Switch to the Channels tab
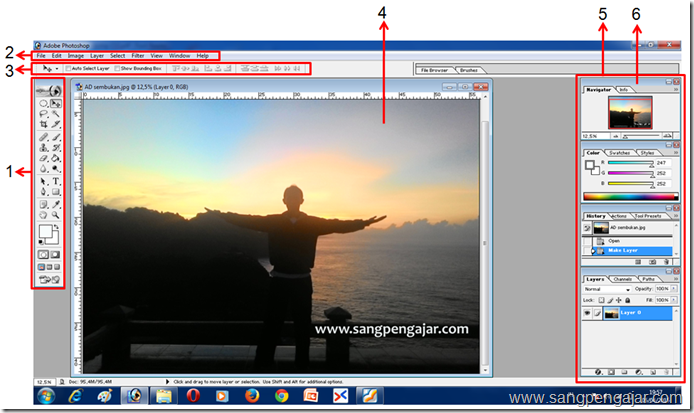Image resolution: width=694 pixels, height=413 pixels. (x=623, y=279)
